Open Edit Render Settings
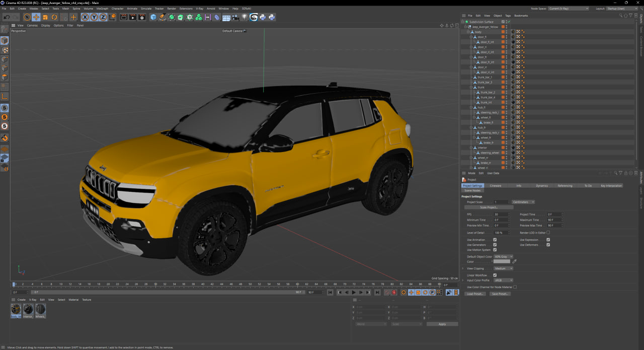The width and height of the screenshot is (644, 350). [x=142, y=17]
